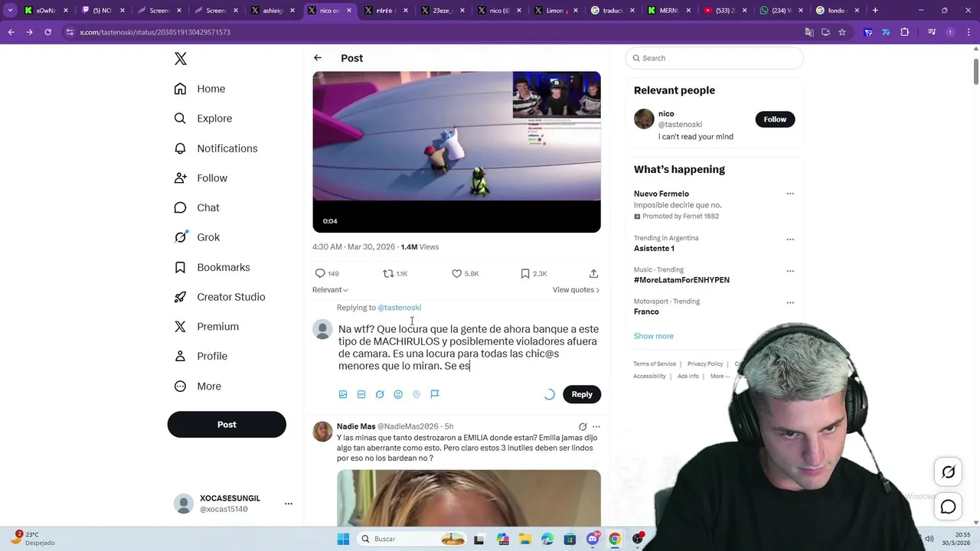Screen dimensions: 980x551
Task: Open Home from the sidebar
Action: [200, 89]
